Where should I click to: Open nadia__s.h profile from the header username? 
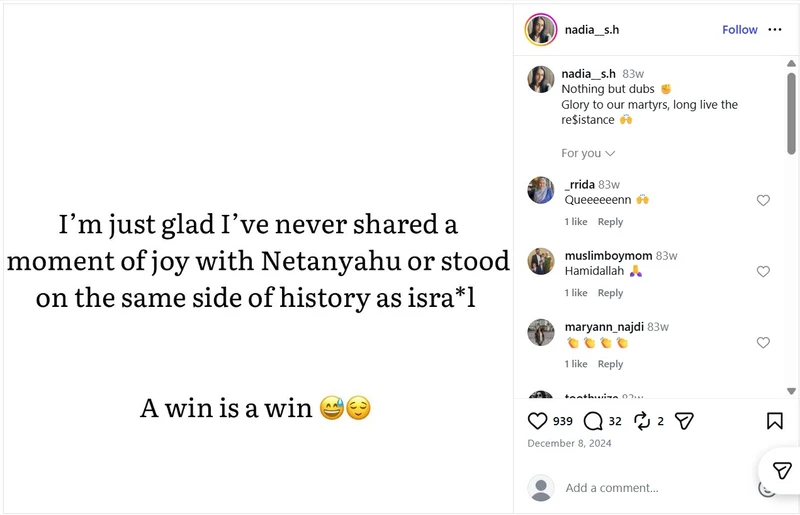592,30
